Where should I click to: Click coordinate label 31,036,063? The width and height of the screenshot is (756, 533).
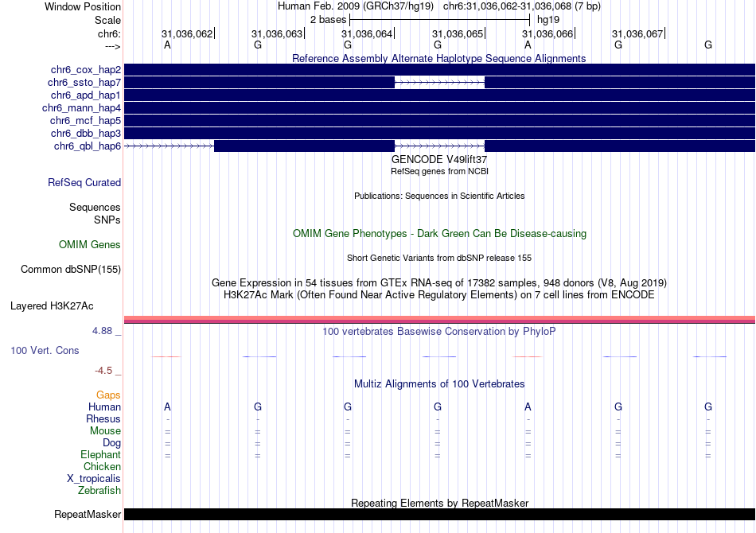pos(277,33)
